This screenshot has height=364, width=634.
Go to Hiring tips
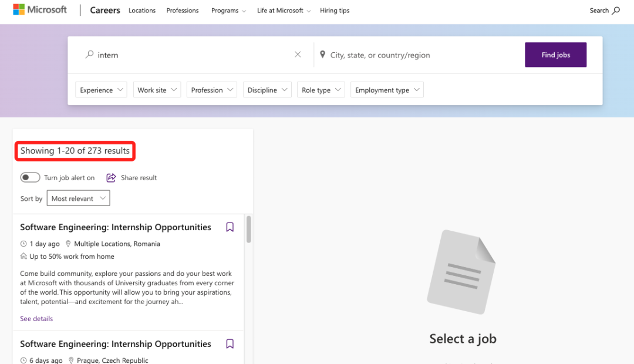coord(335,11)
